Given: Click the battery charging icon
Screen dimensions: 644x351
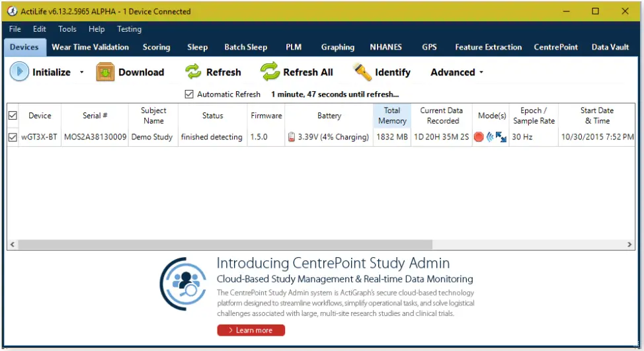Looking at the screenshot, I should pyautogui.click(x=291, y=137).
